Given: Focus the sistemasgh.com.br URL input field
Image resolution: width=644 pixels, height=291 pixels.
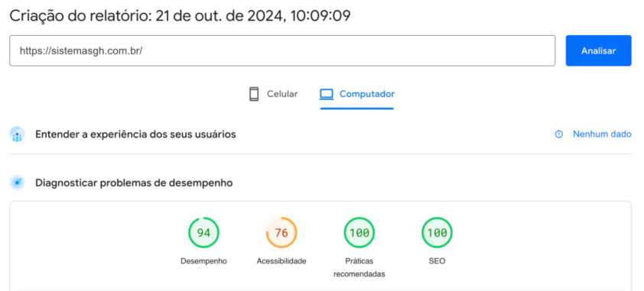Looking at the screenshot, I should click(x=282, y=51).
